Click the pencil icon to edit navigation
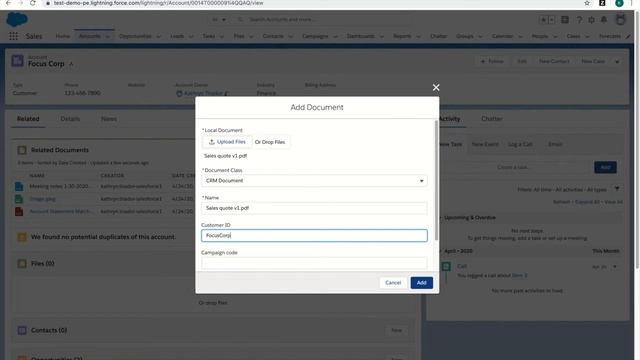This screenshot has width=640, height=360. point(628,36)
